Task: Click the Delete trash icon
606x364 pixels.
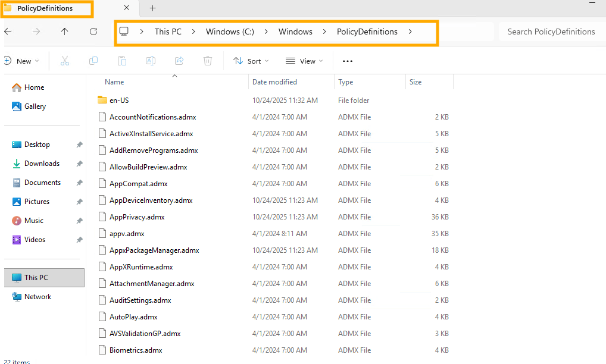Action: coord(208,61)
